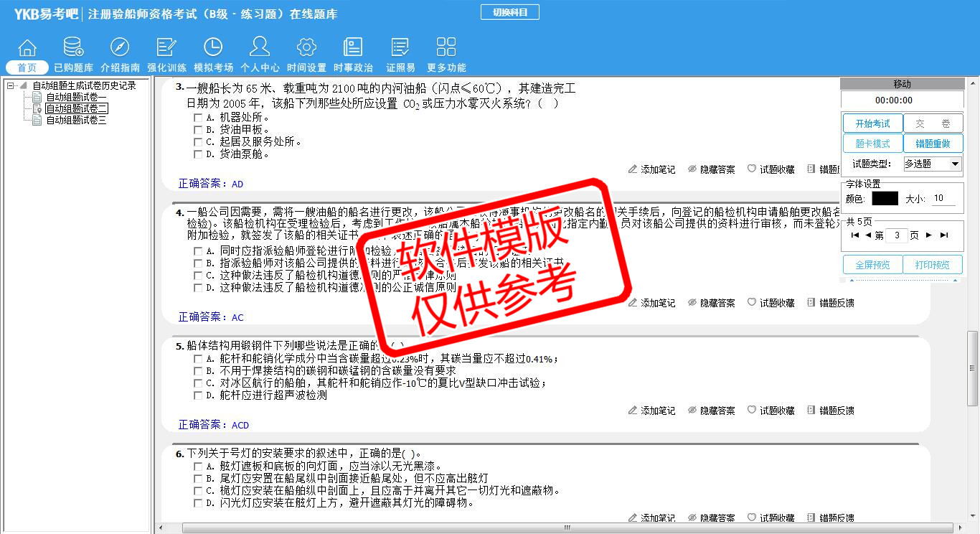
Task: Collapse the 自动组题生成试卷历史记录 tree node
Action: click(11, 85)
